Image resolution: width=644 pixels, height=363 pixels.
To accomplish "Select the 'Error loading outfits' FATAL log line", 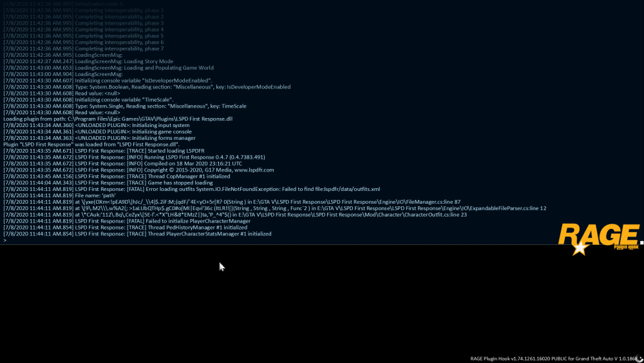I will tap(192, 189).
